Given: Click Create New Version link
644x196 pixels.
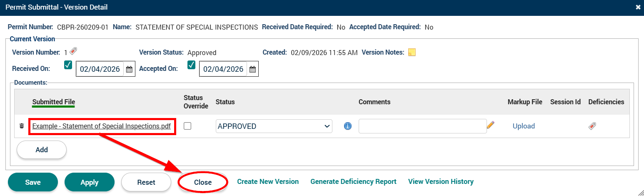Looking at the screenshot, I should (x=268, y=181).
